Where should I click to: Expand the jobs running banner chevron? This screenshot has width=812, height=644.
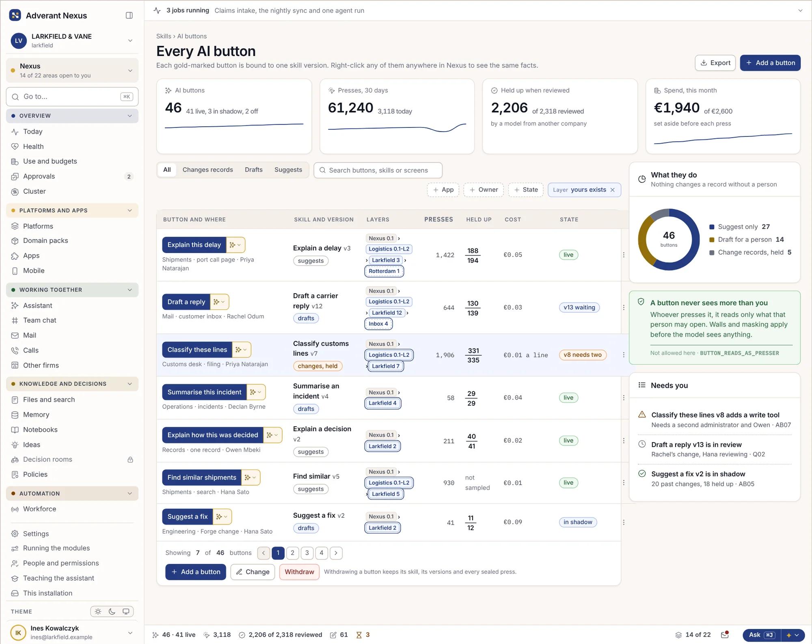tap(800, 11)
